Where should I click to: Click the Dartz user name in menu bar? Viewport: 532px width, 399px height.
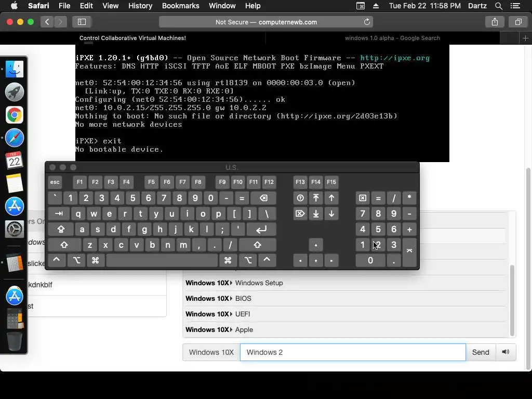[x=477, y=6]
